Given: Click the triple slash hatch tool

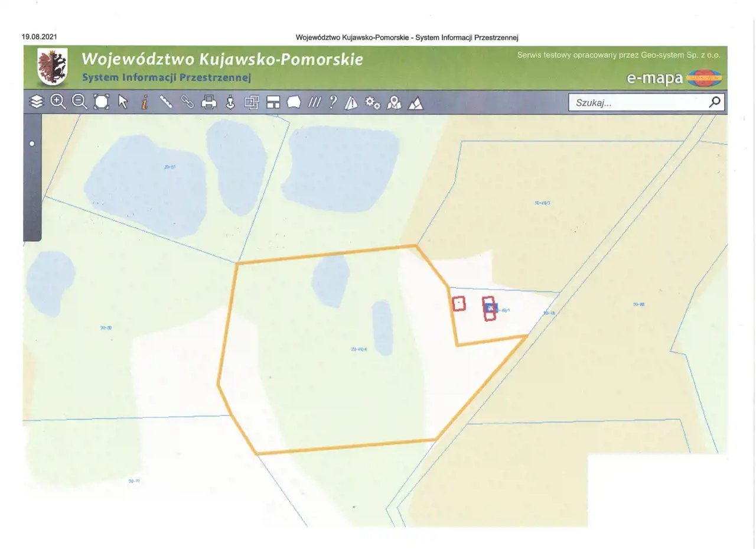Looking at the screenshot, I should 314,103.
